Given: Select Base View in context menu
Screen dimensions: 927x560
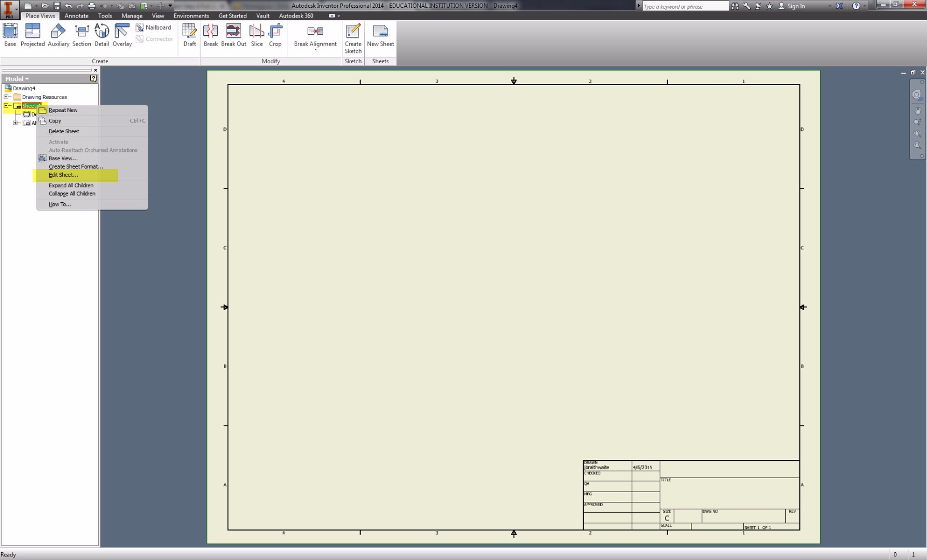Looking at the screenshot, I should pos(92,159).
